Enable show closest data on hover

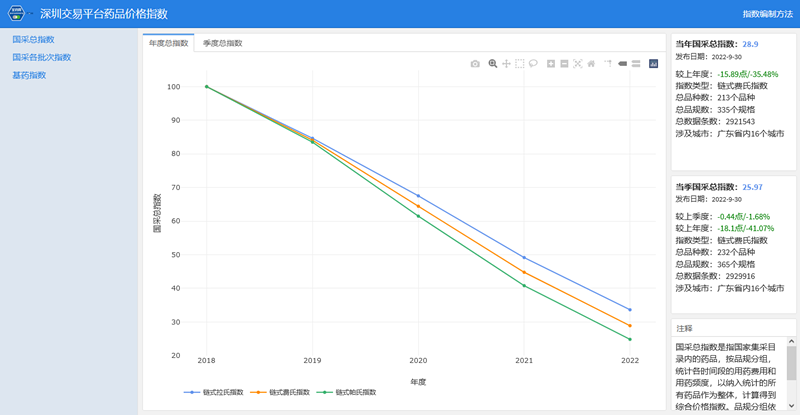click(x=621, y=64)
